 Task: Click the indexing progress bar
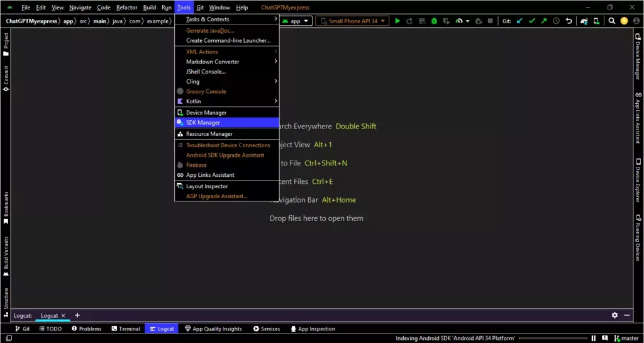[x=553, y=338]
